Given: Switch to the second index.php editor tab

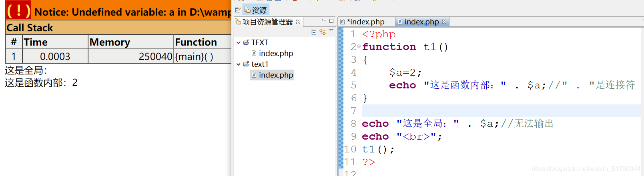Looking at the screenshot, I should click(421, 22).
